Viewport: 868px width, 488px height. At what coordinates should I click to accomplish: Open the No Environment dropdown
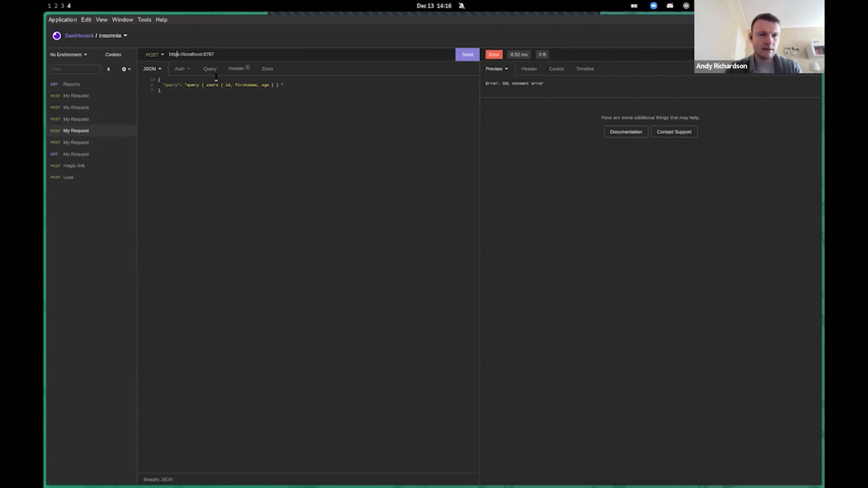68,55
